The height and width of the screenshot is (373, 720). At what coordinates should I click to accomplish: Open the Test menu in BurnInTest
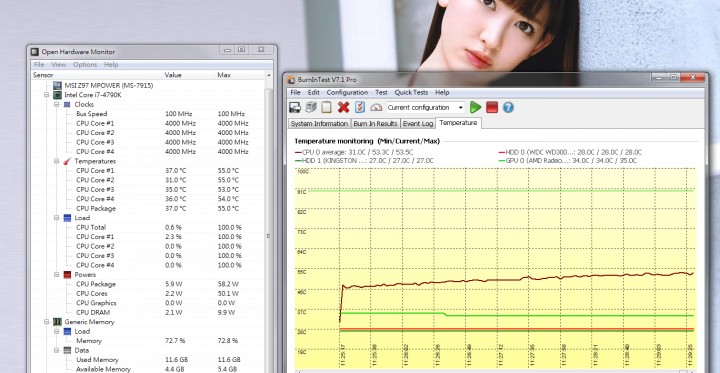point(381,92)
